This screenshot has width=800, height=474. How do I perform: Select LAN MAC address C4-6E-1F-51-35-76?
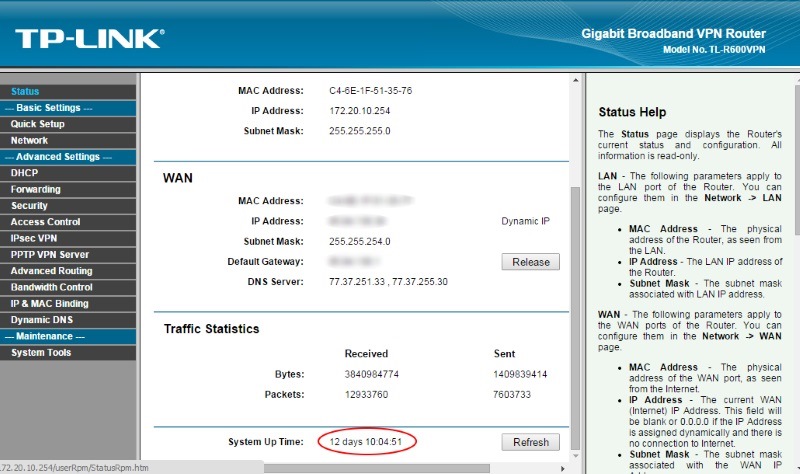point(370,91)
